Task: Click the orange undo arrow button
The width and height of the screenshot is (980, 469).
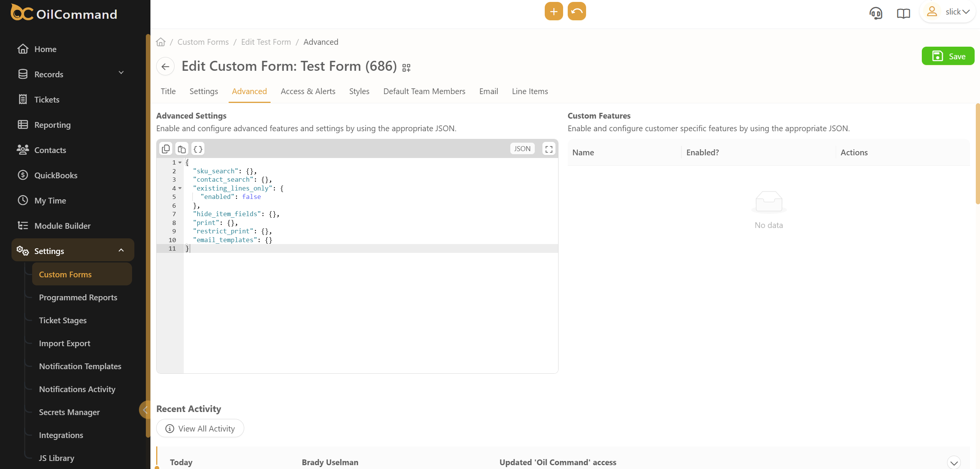Action: [577, 11]
